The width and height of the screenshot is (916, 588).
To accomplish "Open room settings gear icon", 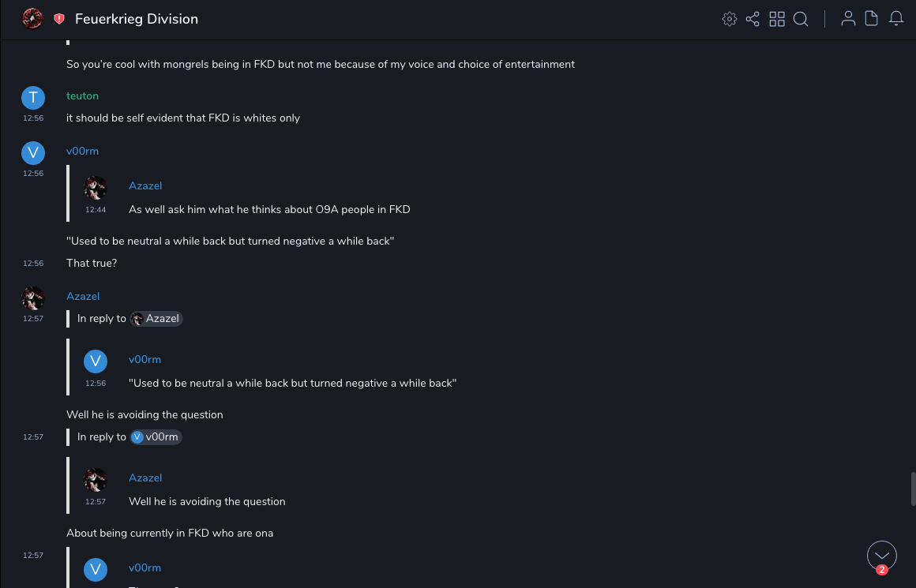I will coord(730,19).
